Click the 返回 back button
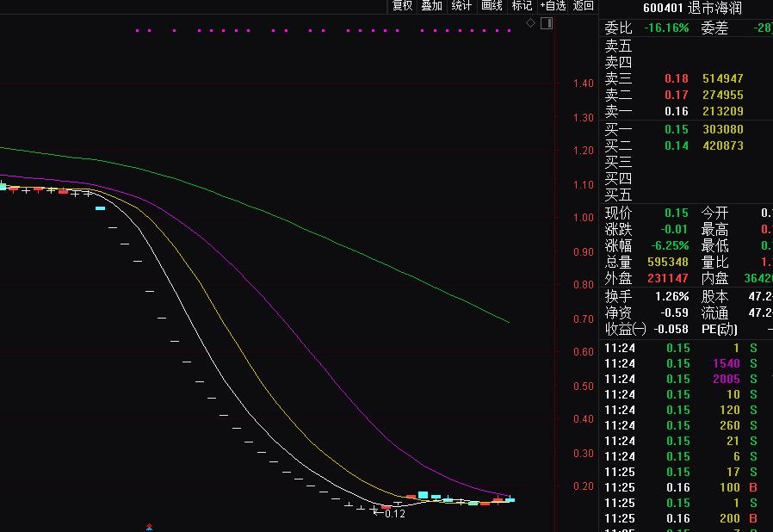Viewport: 773px width, 532px height. [x=584, y=6]
